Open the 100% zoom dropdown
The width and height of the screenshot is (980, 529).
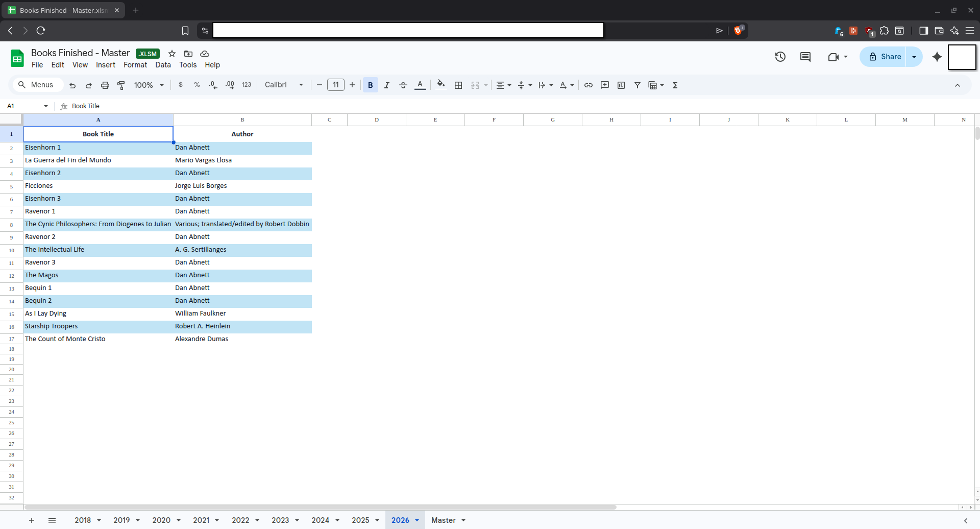click(x=149, y=85)
